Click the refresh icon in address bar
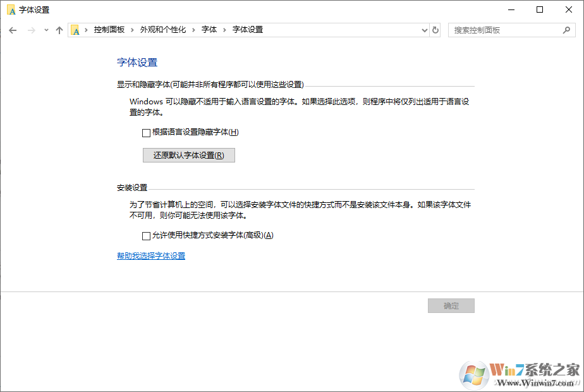The image size is (584, 392). (x=435, y=30)
